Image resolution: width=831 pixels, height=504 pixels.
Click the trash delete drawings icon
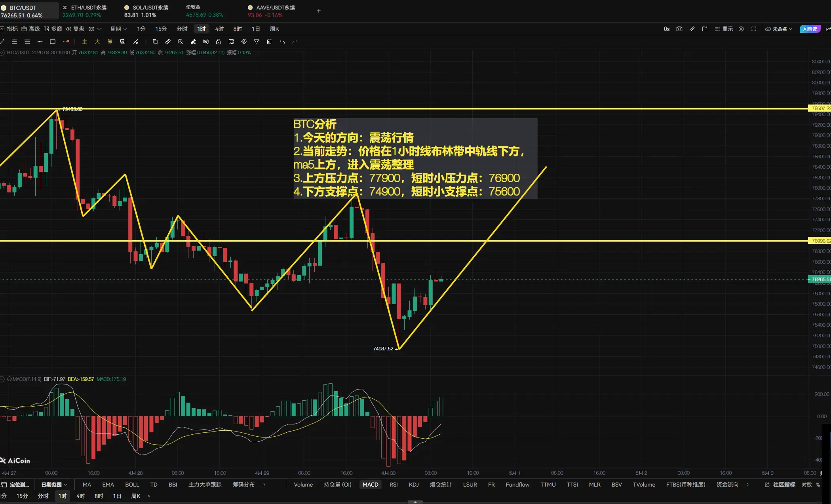pos(269,42)
